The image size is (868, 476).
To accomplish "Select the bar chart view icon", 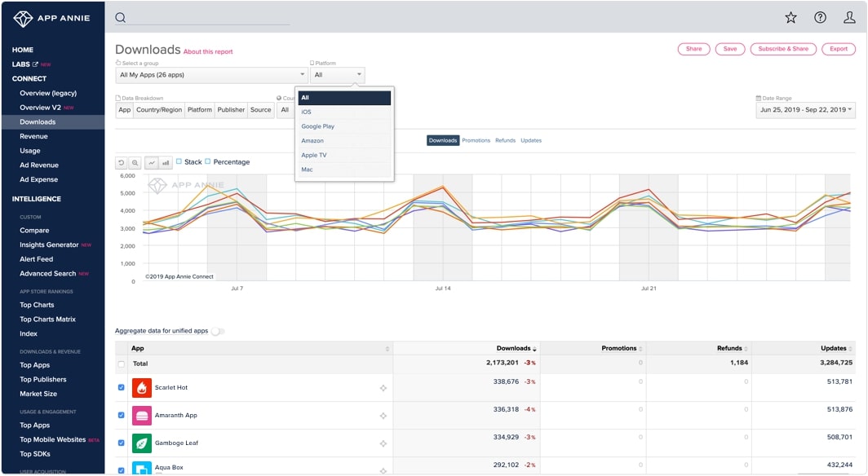I will [166, 162].
